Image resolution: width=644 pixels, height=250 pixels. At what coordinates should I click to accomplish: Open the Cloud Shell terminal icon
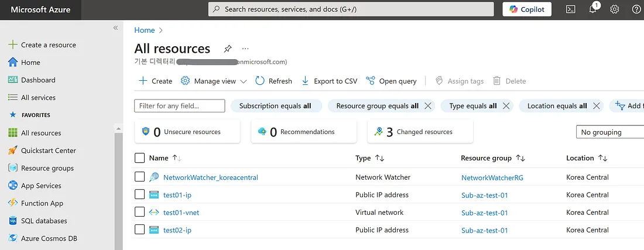(x=570, y=9)
